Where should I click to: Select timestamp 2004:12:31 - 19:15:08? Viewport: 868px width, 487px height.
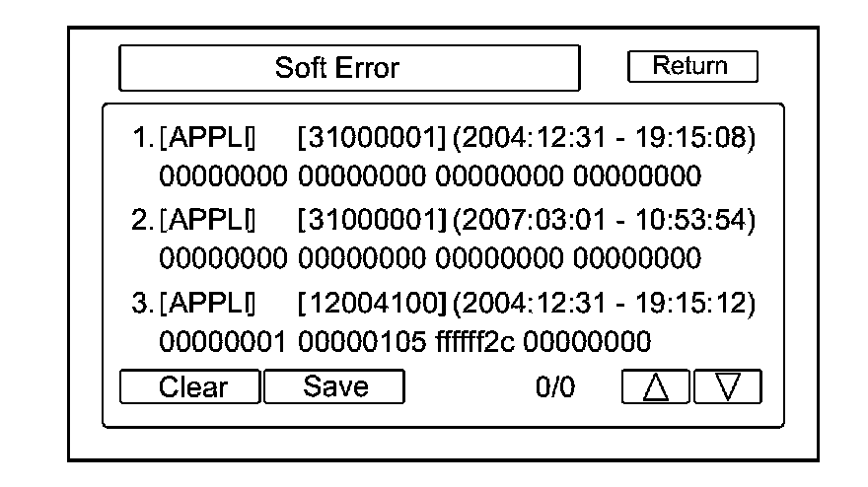click(x=604, y=138)
